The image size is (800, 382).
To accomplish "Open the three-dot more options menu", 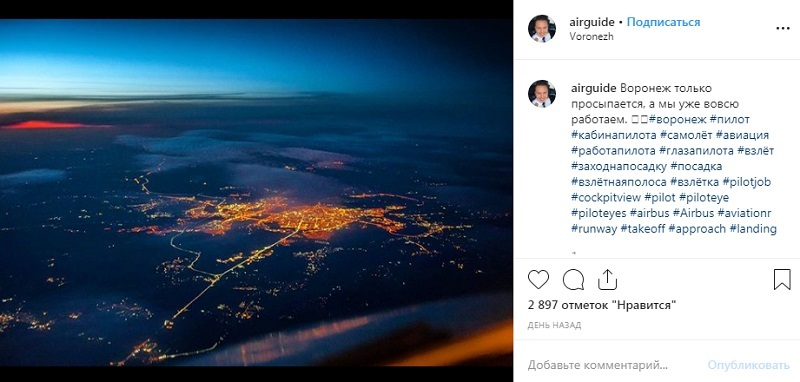I will tap(783, 29).
